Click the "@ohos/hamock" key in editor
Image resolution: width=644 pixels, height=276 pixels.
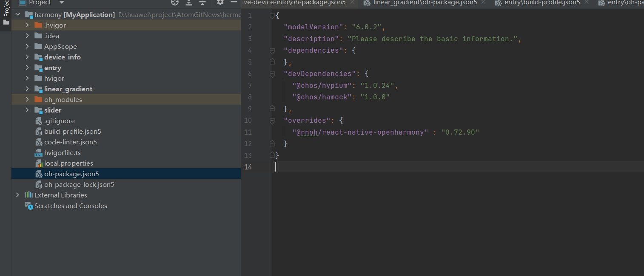pos(322,97)
